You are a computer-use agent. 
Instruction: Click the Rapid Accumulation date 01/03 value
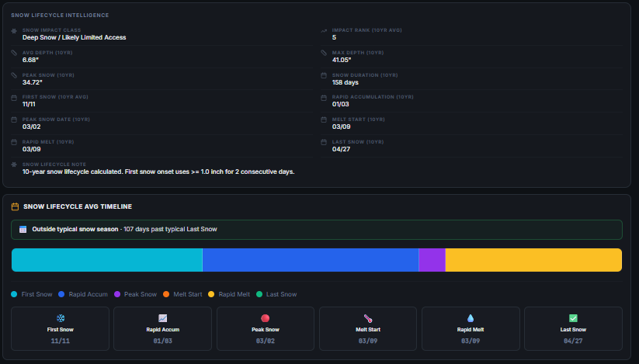click(x=340, y=104)
